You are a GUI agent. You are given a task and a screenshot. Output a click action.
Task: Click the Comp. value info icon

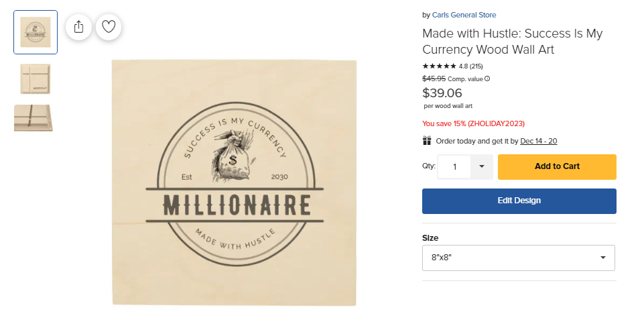[487, 78]
